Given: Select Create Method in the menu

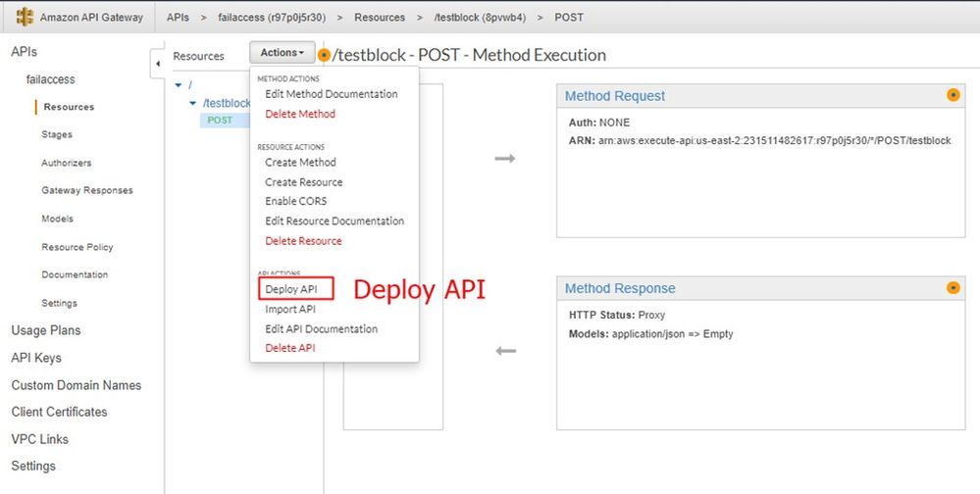Looking at the screenshot, I should pyautogui.click(x=300, y=162).
